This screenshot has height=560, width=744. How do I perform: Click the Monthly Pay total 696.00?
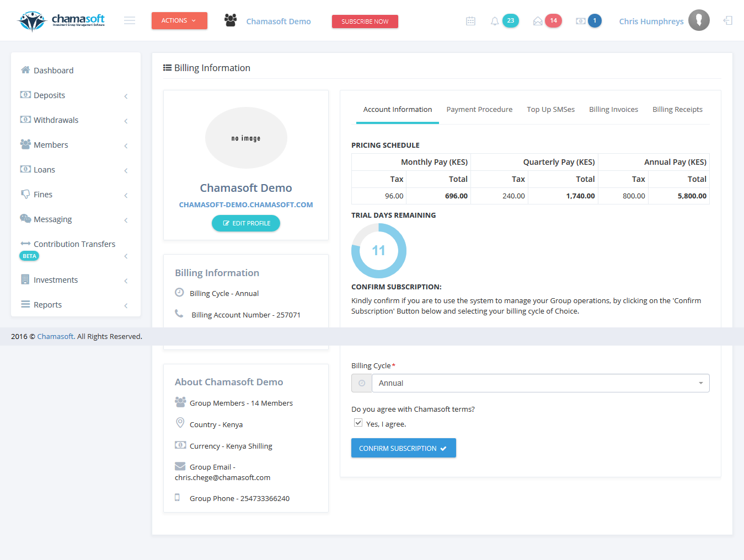pyautogui.click(x=456, y=196)
